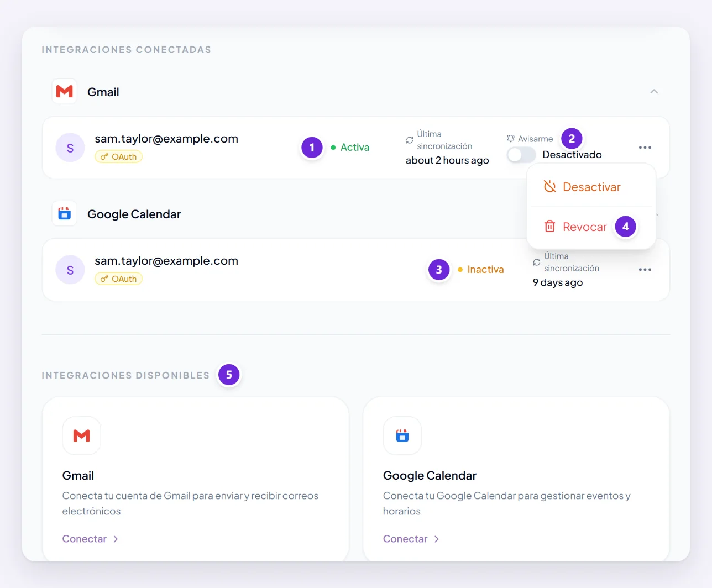Click the 'Integraciones conectadas' heading
This screenshot has height=588, width=712.
point(127,50)
